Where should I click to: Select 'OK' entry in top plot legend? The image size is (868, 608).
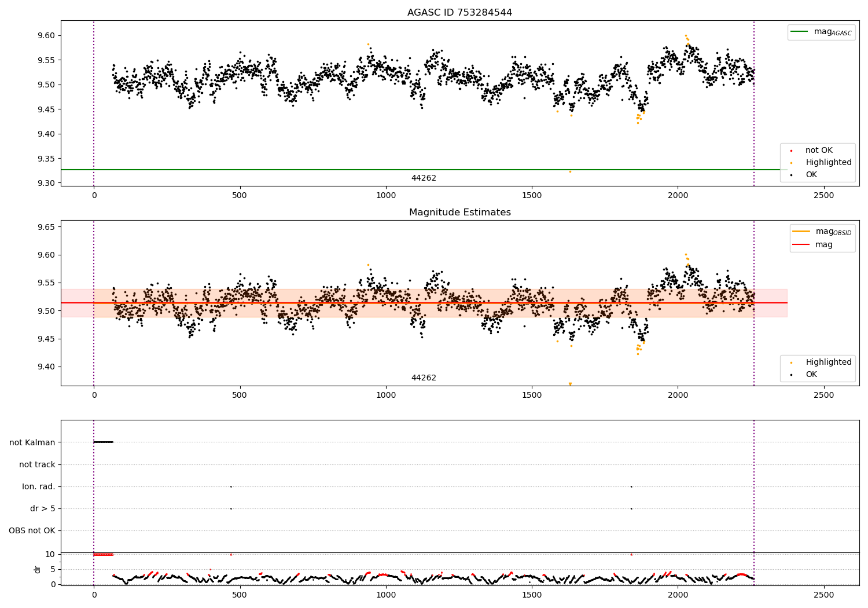coord(811,175)
